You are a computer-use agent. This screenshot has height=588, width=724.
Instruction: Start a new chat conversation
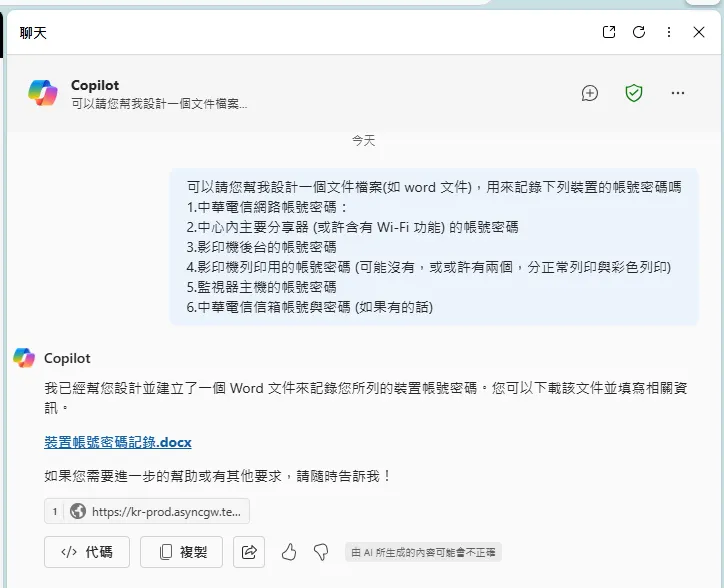(590, 93)
